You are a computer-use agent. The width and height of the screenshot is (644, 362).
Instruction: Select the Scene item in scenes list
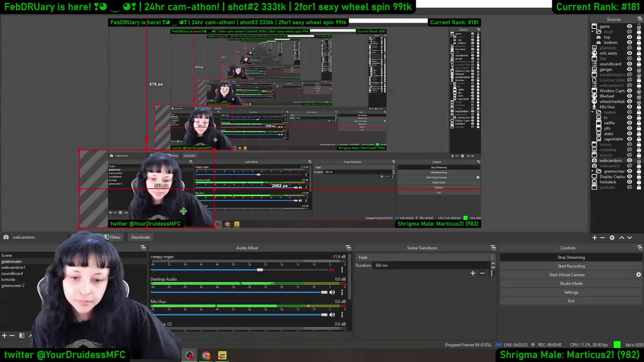coord(7,255)
